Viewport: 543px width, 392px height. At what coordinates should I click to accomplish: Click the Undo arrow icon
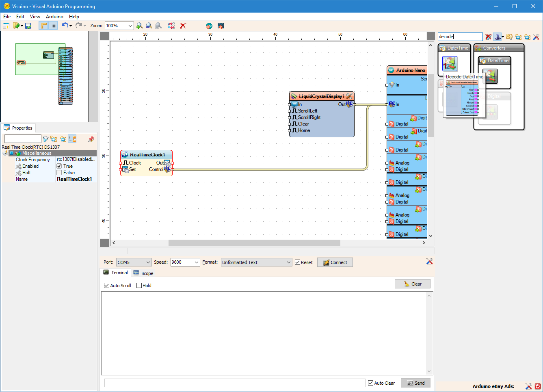pos(65,26)
